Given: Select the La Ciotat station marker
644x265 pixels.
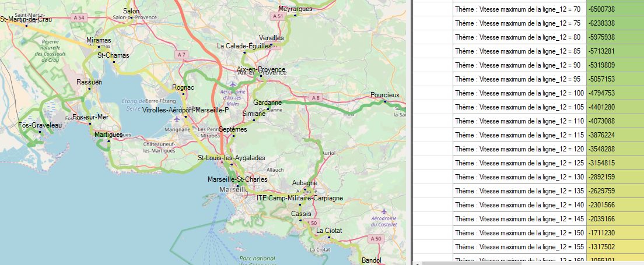Looking at the screenshot, I should [x=330, y=237].
